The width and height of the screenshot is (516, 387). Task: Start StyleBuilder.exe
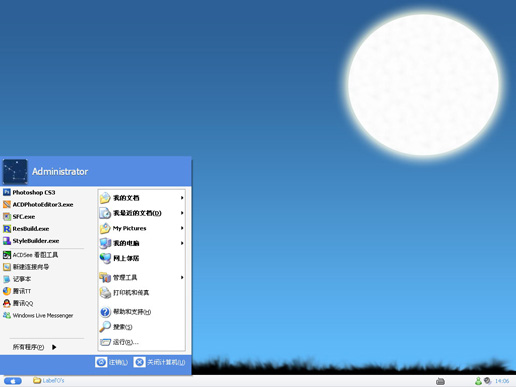coord(31,241)
